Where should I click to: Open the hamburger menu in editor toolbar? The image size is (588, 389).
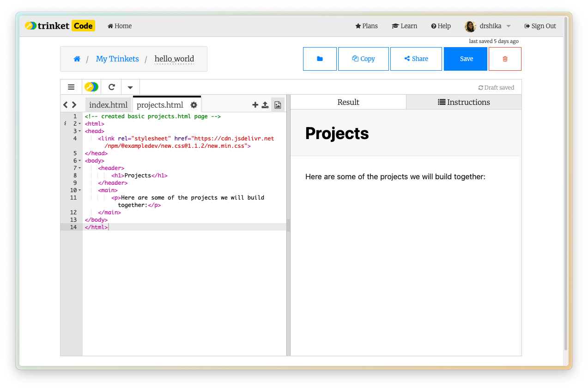(x=71, y=87)
